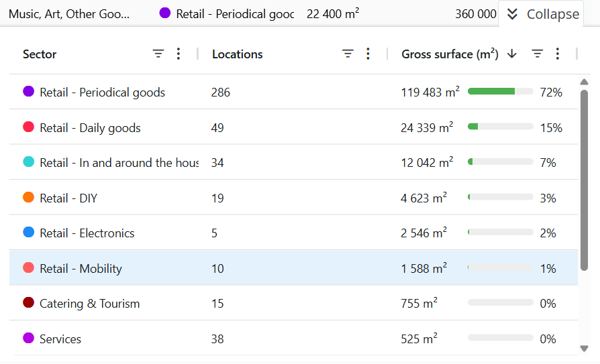
Task: Sort by Sector column header
Action: (x=40, y=54)
